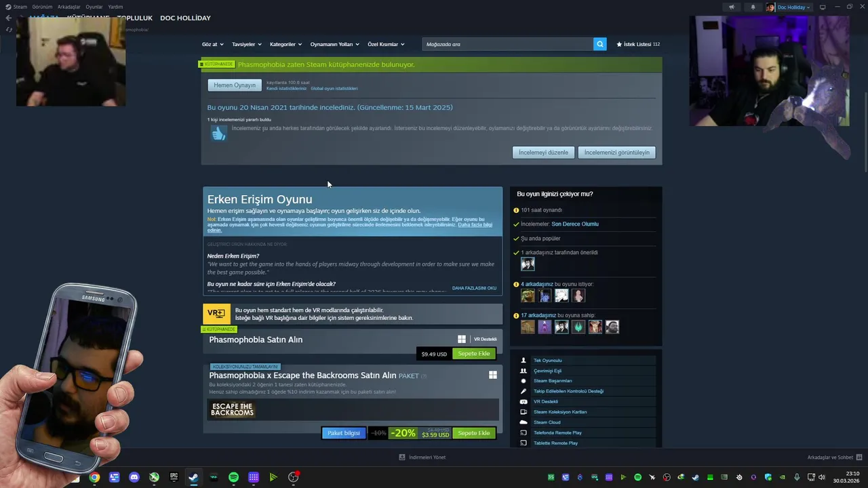Click the thumbs-up review icon
The image size is (868, 488).
point(218,134)
